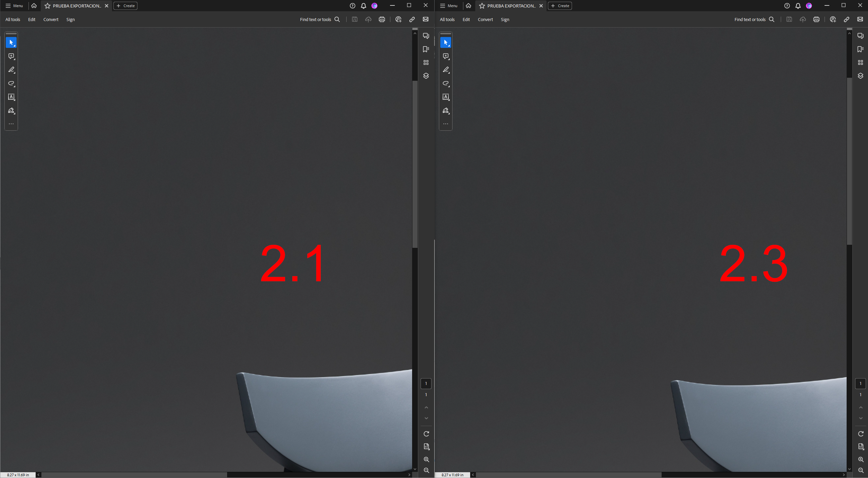Zoom out on the right window document

click(x=861, y=470)
